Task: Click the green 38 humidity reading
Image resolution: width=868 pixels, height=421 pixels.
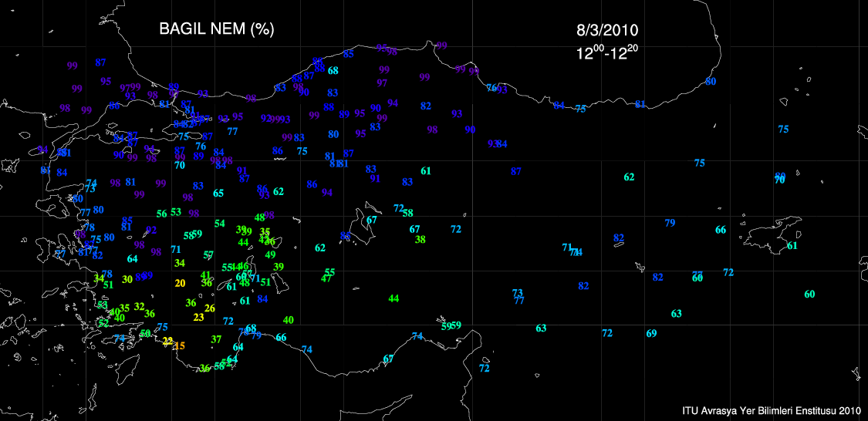Action: 420,239
